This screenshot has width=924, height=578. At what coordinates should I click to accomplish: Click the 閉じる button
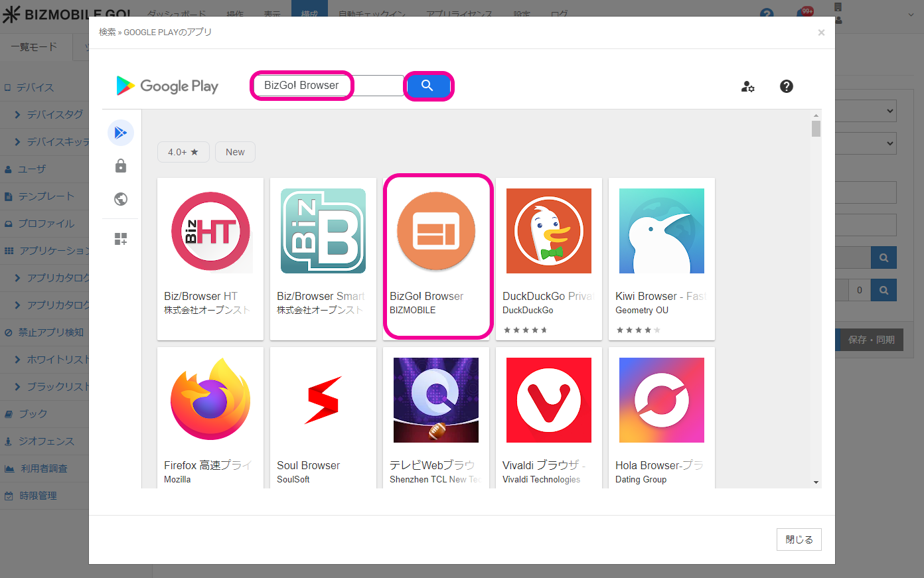coord(799,540)
